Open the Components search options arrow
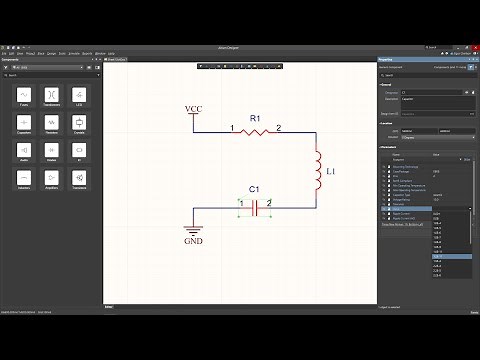 [98, 75]
